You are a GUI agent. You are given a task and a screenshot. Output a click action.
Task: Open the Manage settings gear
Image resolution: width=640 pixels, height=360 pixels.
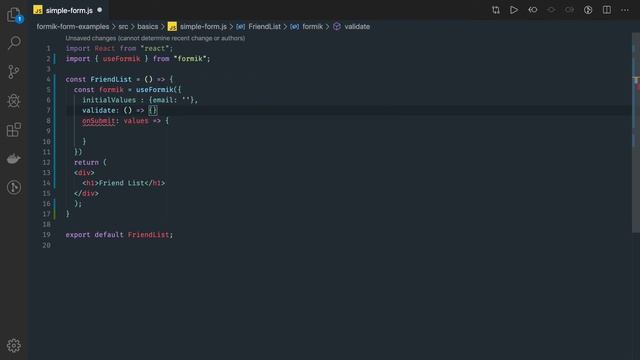click(14, 345)
